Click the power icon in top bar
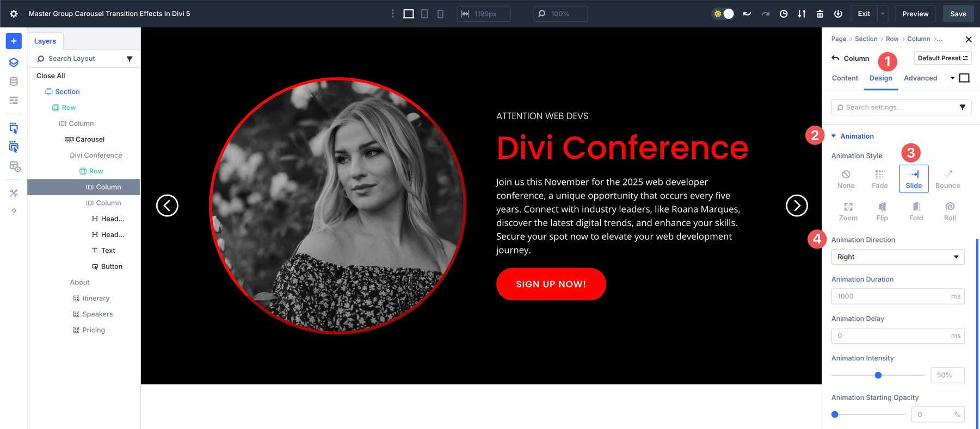The width and height of the screenshot is (980, 429). click(x=838, y=14)
